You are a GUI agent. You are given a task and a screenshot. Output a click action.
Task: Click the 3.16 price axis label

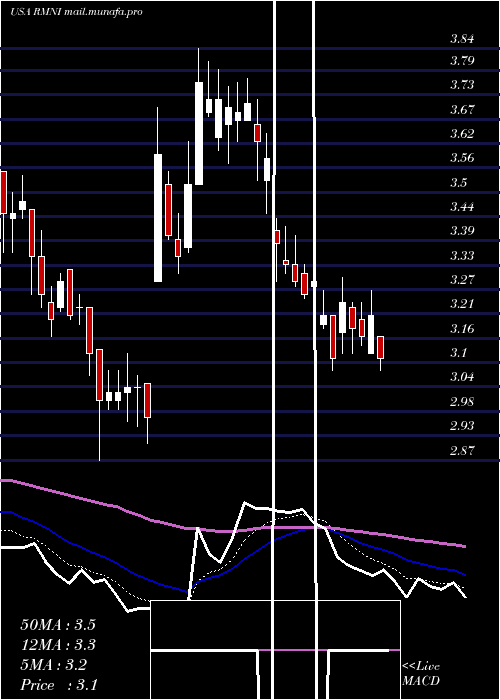[x=462, y=329]
